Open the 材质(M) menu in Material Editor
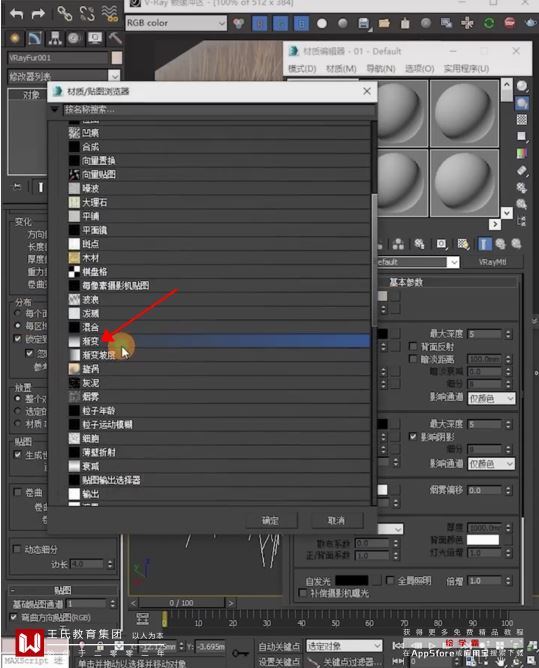 click(341, 69)
